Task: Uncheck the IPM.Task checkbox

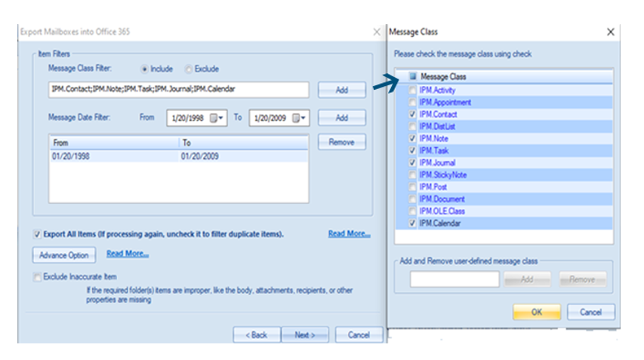Action: (x=412, y=151)
